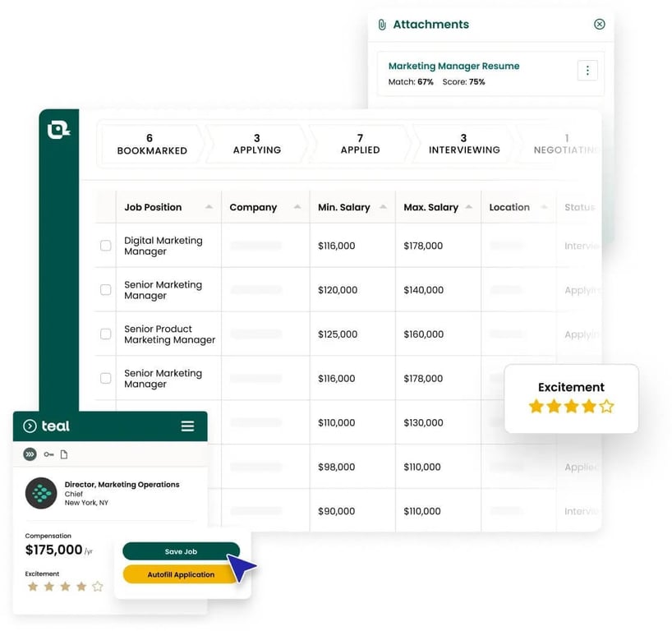Screen dimensions: 672x631
Task: Tick the checkbox for $120,000 Senior Marketing Manager
Action: tap(105, 290)
